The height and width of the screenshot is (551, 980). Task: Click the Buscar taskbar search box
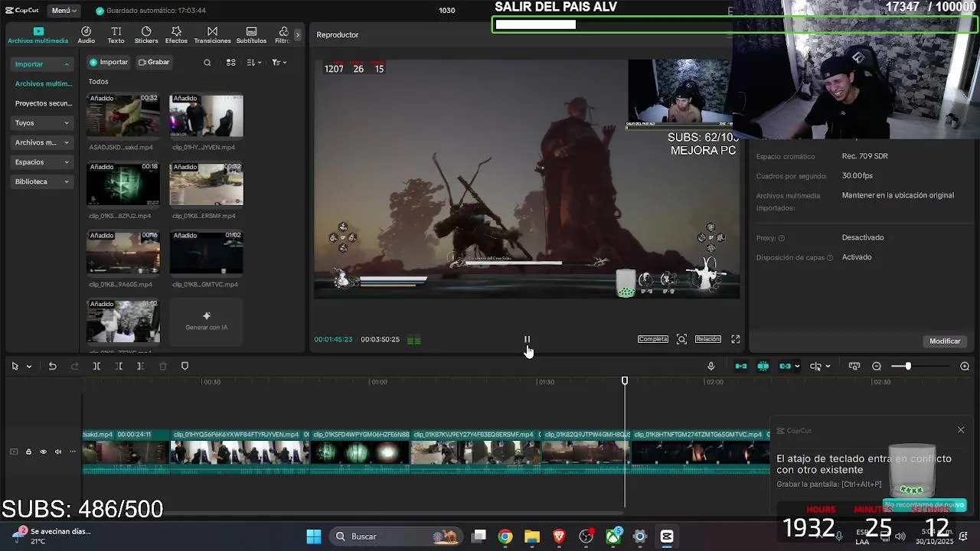pos(396,536)
